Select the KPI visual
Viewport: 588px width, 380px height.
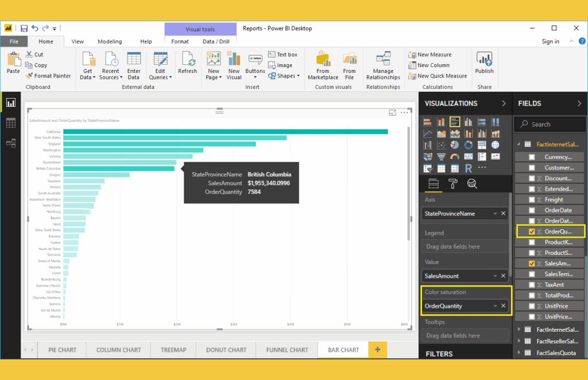coord(495,157)
